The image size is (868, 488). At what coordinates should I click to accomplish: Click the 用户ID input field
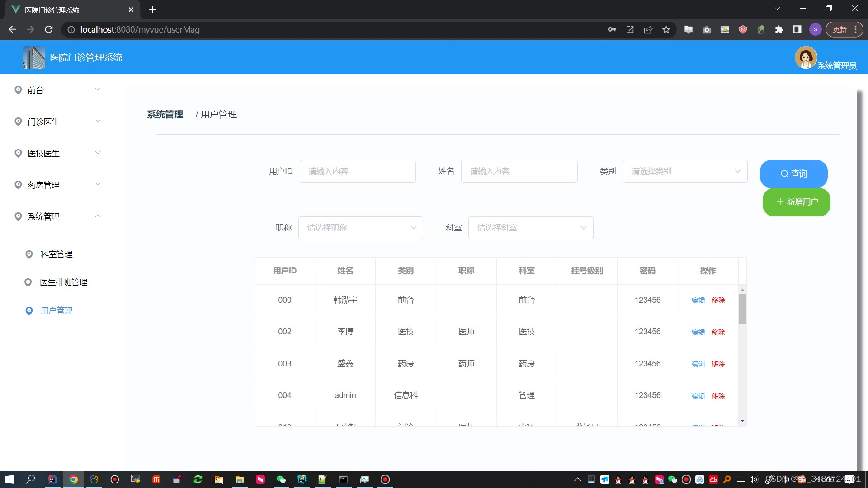click(357, 171)
